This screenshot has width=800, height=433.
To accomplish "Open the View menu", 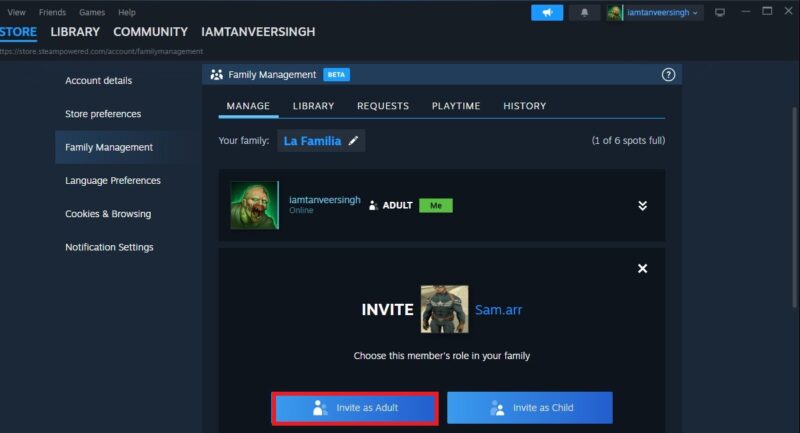I will coord(16,12).
